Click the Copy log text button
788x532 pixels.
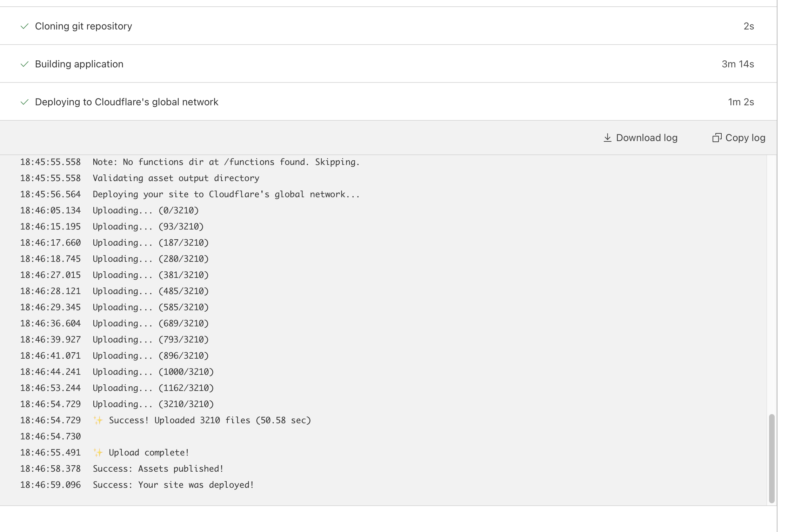[745, 138]
